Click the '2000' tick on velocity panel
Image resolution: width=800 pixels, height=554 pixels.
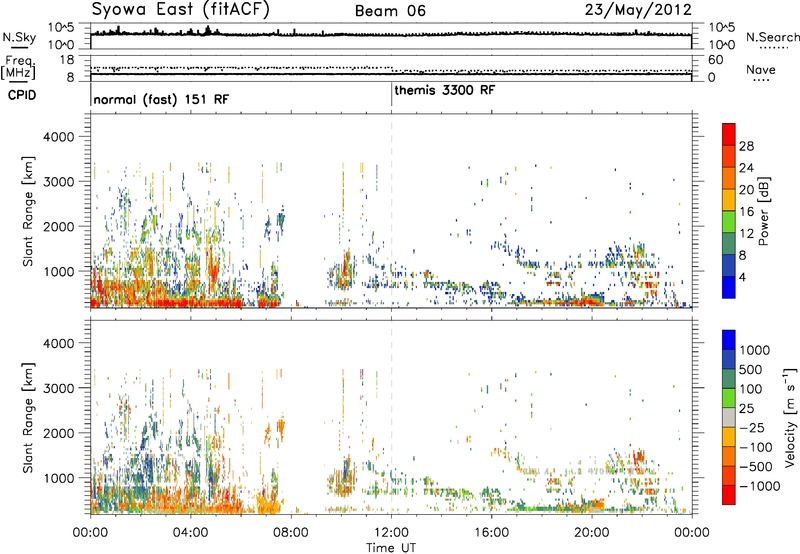(x=58, y=433)
